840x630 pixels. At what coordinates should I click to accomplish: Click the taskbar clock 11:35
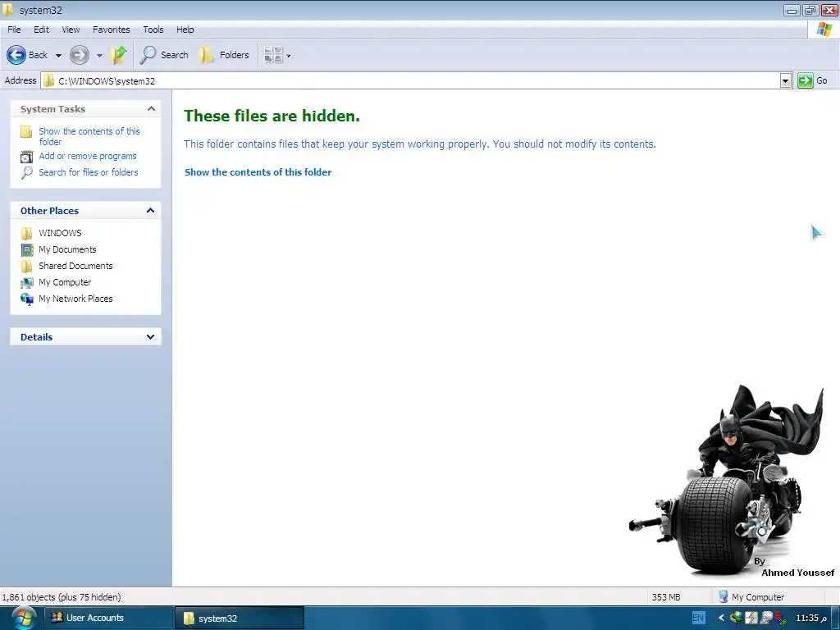pyautogui.click(x=811, y=618)
